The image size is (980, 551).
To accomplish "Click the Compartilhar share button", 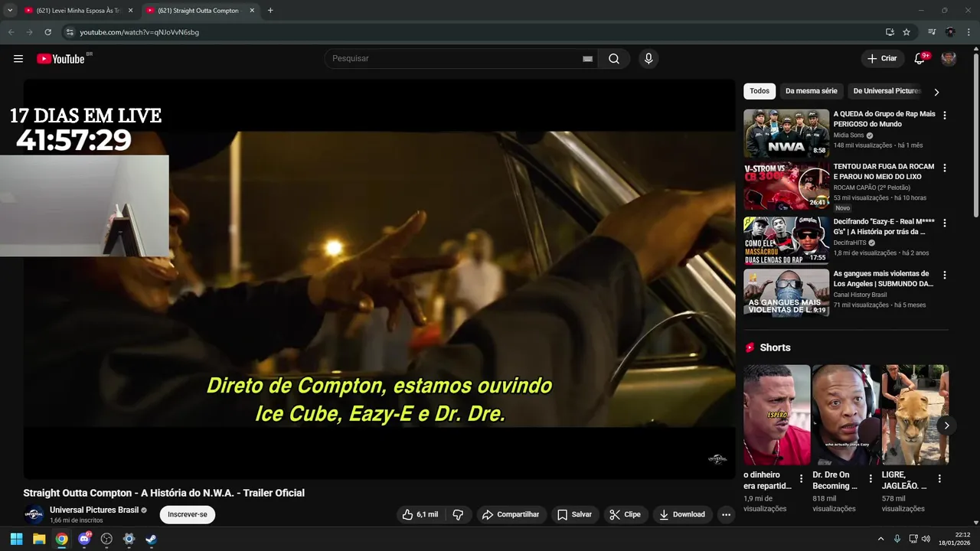I will coord(511,514).
